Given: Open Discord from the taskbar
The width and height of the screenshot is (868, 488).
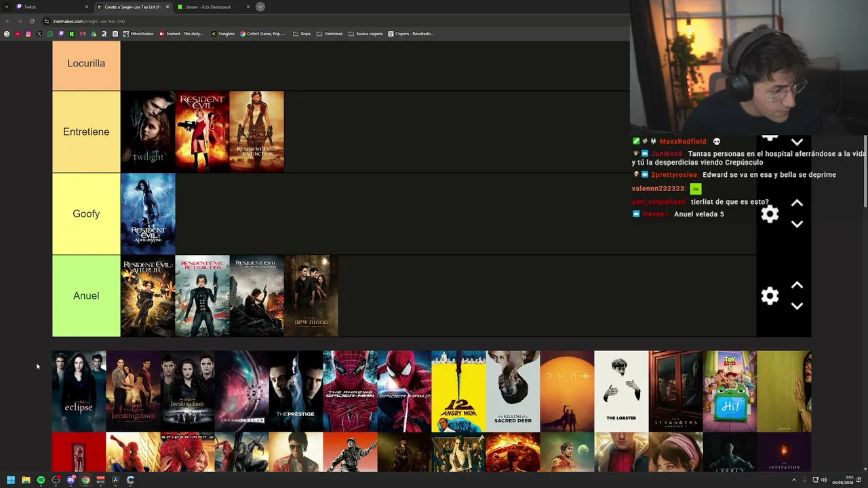Looking at the screenshot, I should point(71,480).
